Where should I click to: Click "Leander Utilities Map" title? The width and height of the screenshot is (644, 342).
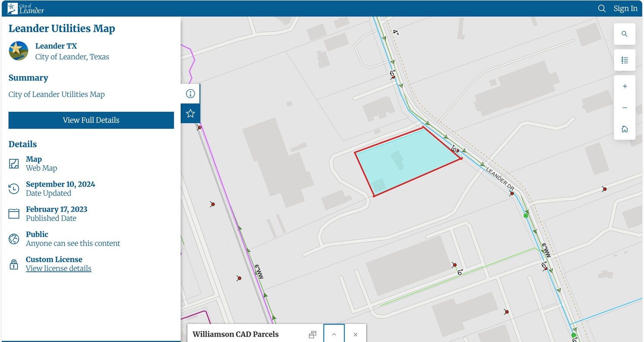pyautogui.click(x=62, y=28)
